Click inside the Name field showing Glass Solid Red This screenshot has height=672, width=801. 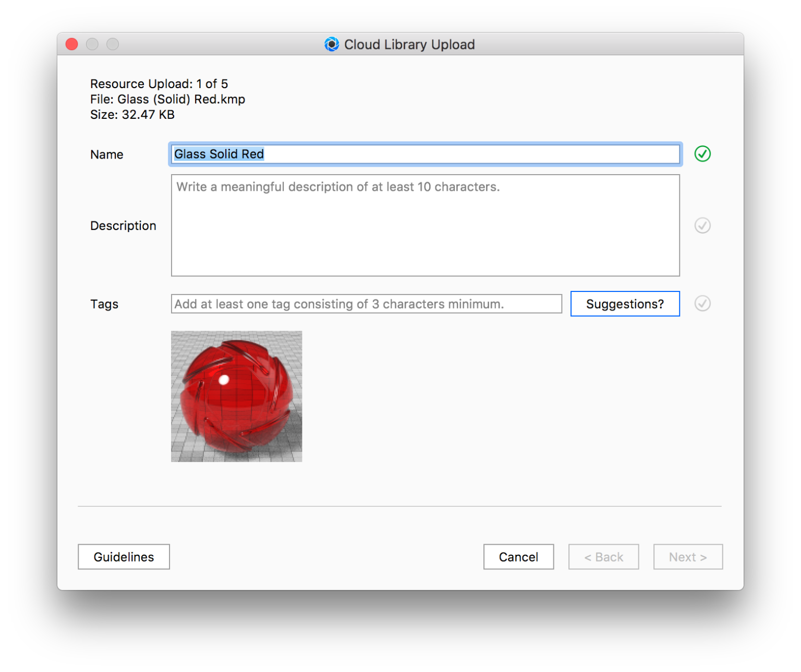[x=425, y=154]
